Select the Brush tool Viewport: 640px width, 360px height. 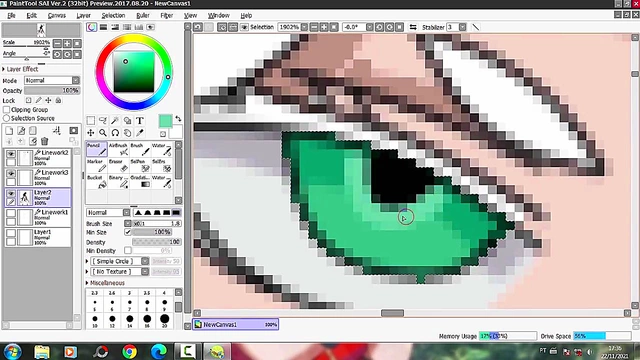coord(140,149)
